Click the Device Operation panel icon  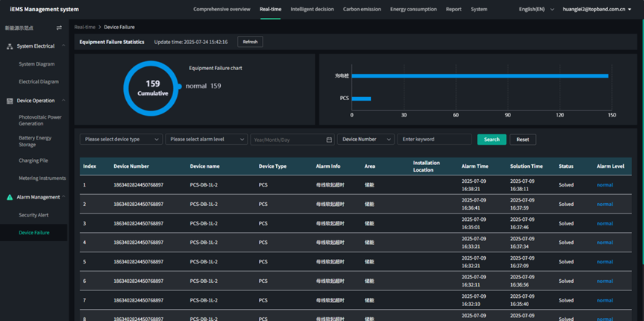pos(10,101)
